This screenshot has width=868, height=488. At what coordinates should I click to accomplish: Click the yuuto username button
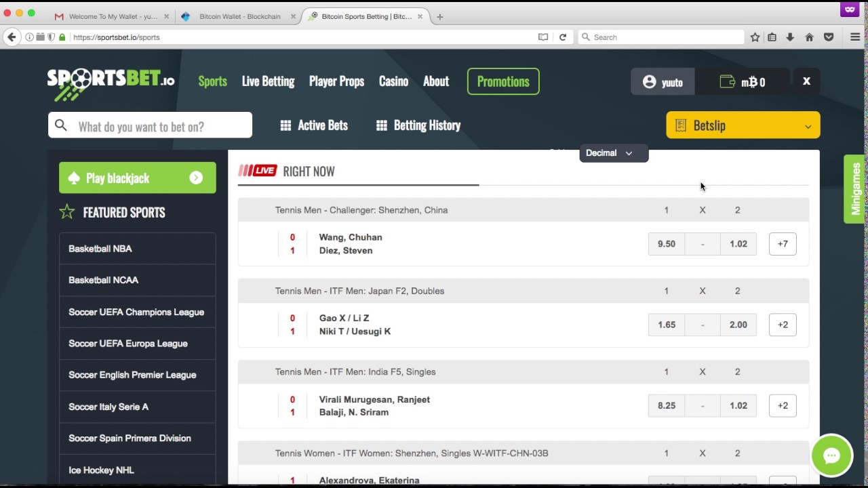click(x=663, y=82)
